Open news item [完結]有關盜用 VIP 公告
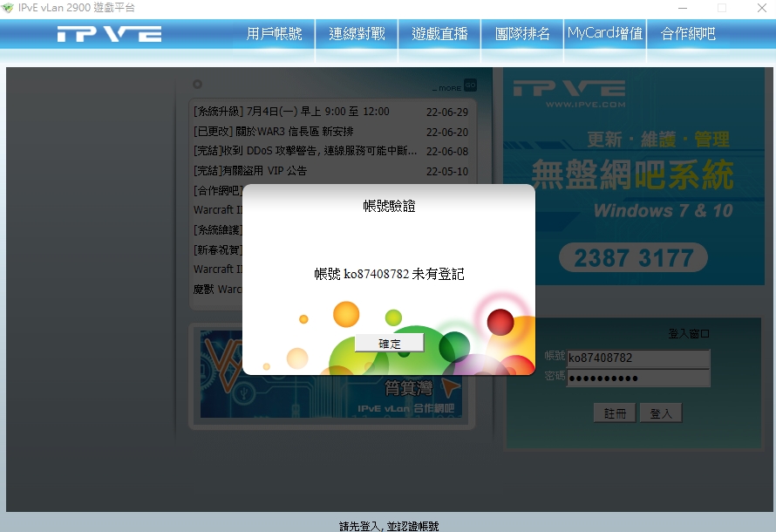 250,171
